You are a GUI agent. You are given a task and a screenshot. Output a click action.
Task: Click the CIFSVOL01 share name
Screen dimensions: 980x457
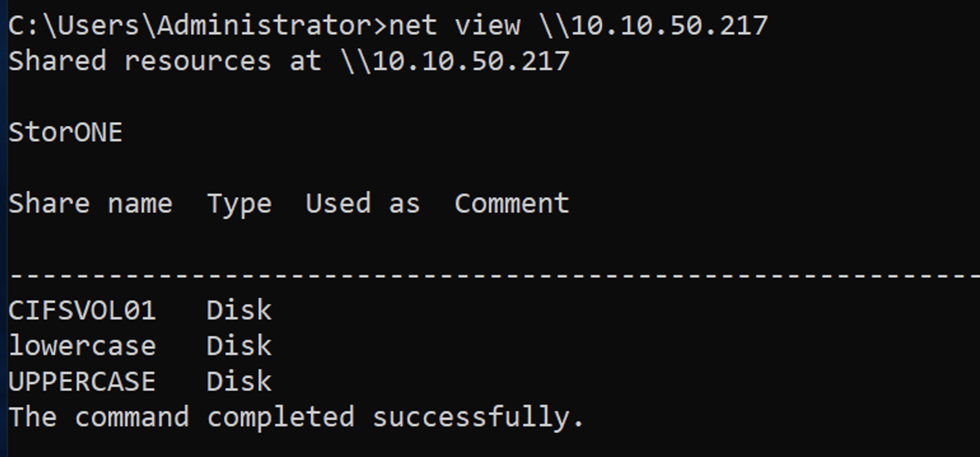(82, 310)
